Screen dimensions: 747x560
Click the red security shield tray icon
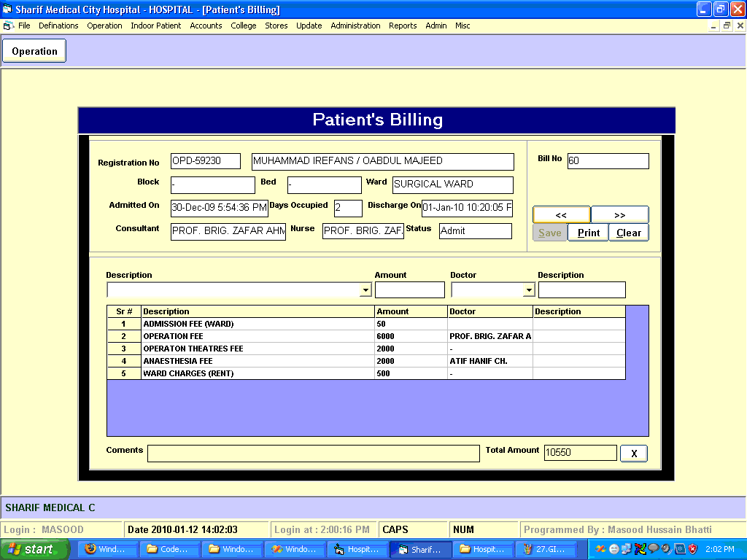tap(693, 549)
